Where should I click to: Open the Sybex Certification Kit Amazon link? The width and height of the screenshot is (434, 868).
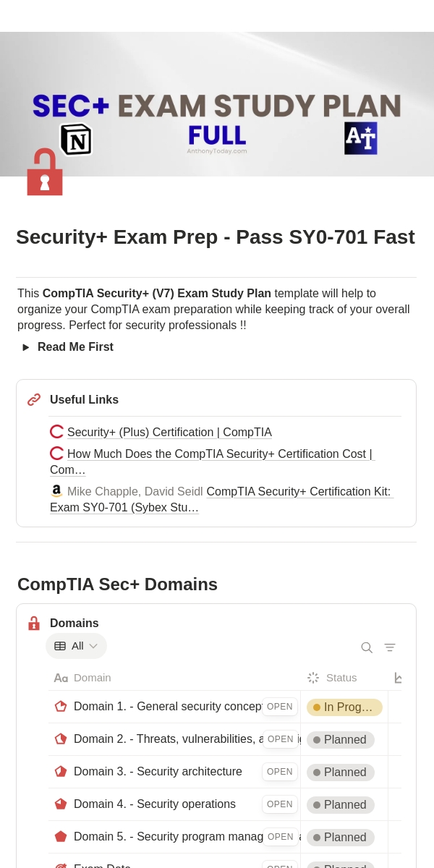(298, 492)
